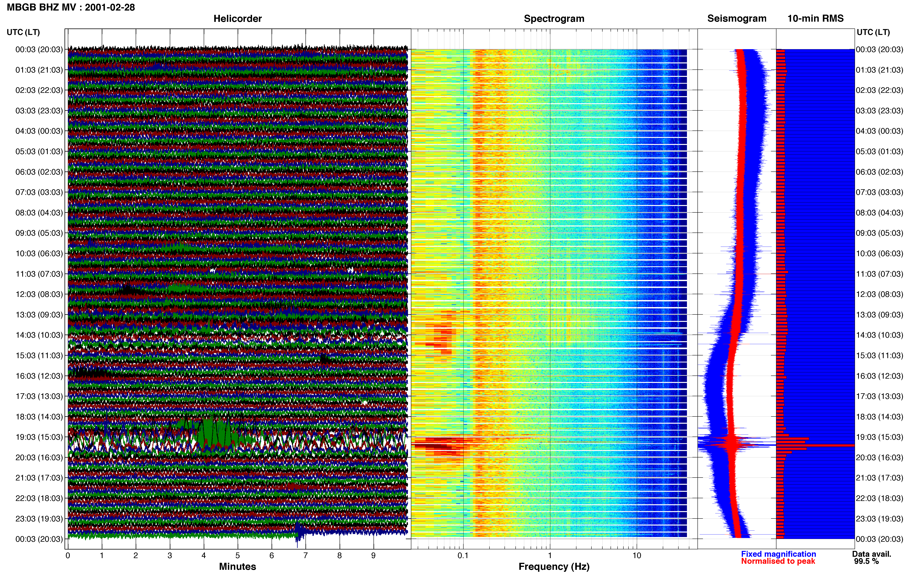Screen dimensions: 924x578
Task: Click left time label 04:03 (00:03)
Action: (x=39, y=131)
